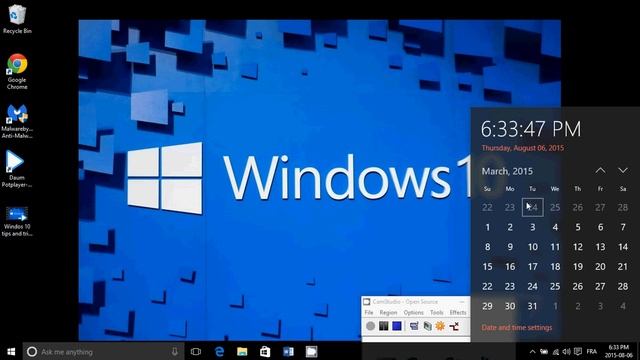Select March 19 in the calendar

point(578,267)
